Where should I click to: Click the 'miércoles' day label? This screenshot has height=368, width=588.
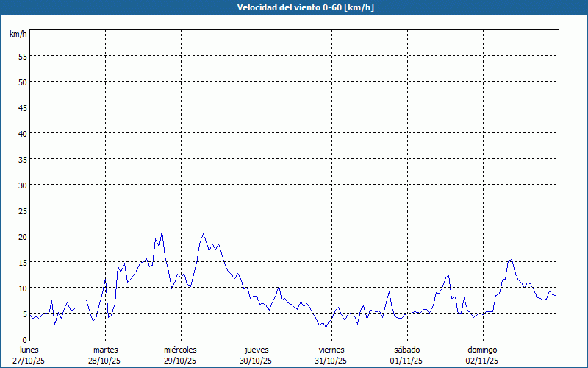[x=180, y=350]
